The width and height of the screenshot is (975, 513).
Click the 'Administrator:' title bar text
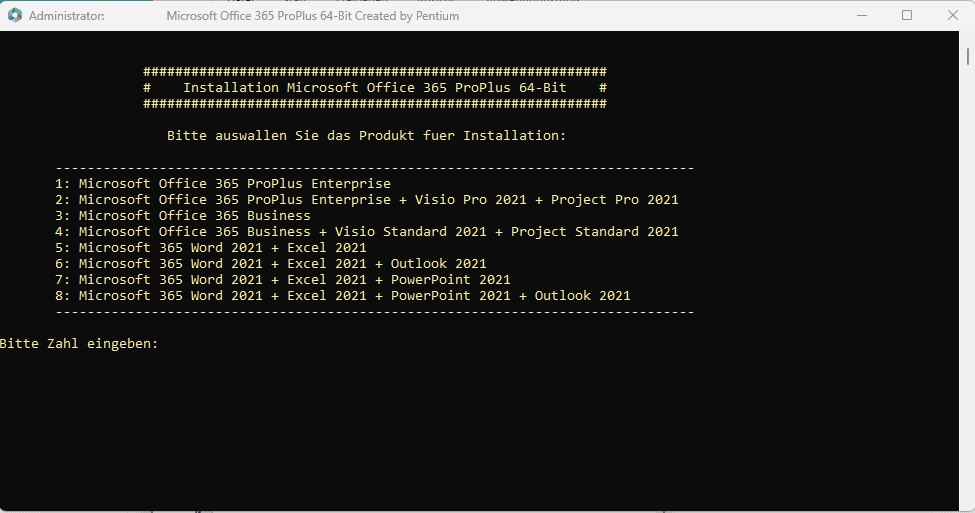pos(67,16)
